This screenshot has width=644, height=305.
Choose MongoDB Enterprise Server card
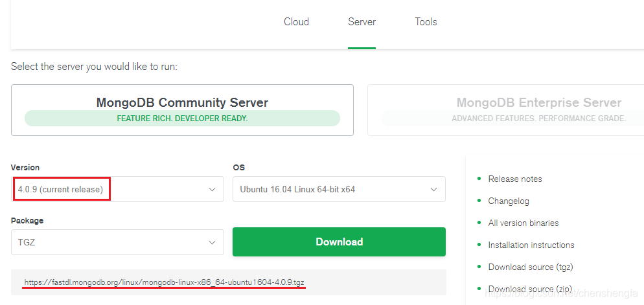coord(505,110)
